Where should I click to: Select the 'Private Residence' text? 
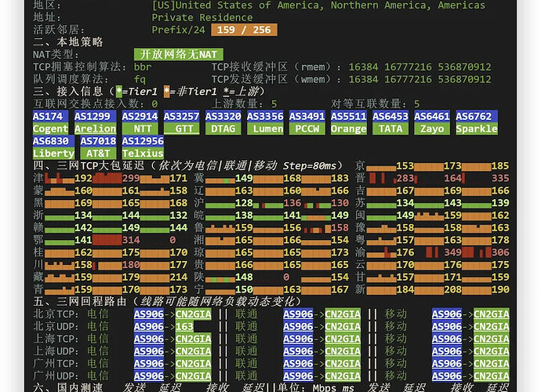tap(202, 17)
